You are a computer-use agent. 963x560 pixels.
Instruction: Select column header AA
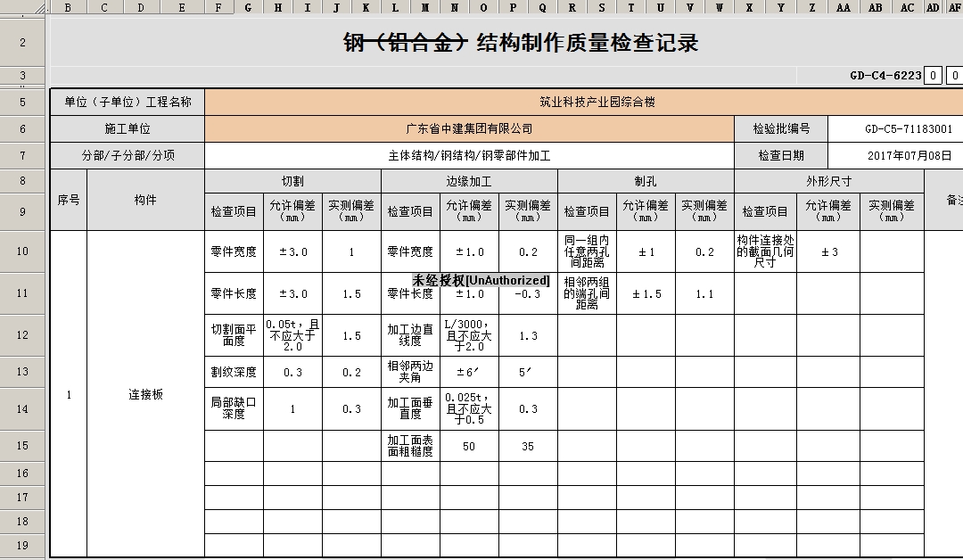click(x=844, y=7)
